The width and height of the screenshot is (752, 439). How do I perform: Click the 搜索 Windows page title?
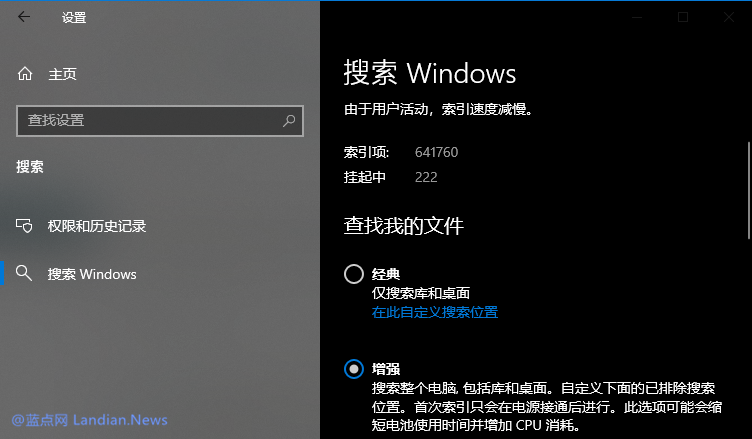coord(430,73)
